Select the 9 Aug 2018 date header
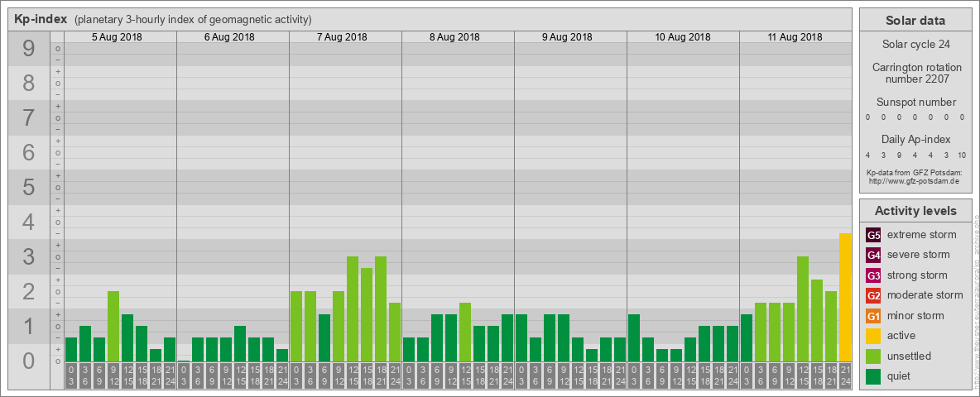 click(x=567, y=37)
